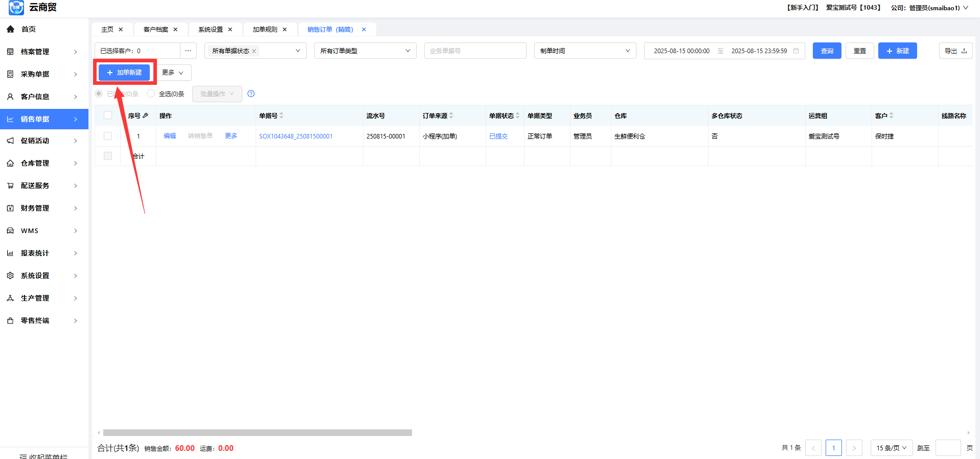Viewport: 980px width, 459px height.
Task: Close the 加单规则 tab
Action: coord(285,30)
